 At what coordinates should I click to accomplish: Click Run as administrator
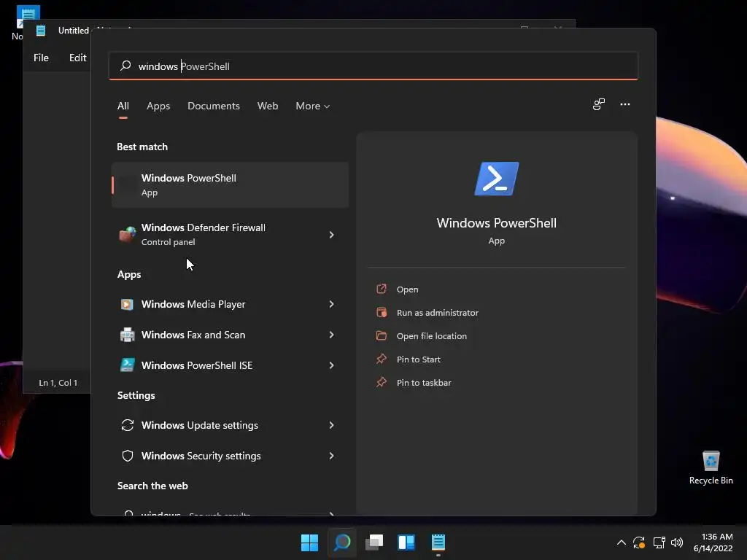pyautogui.click(x=438, y=313)
